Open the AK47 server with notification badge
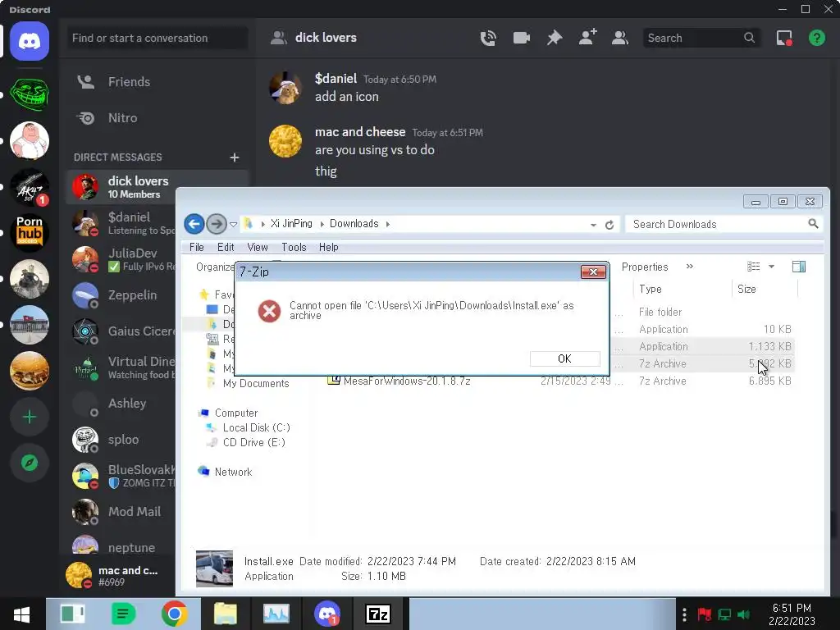 coord(30,187)
